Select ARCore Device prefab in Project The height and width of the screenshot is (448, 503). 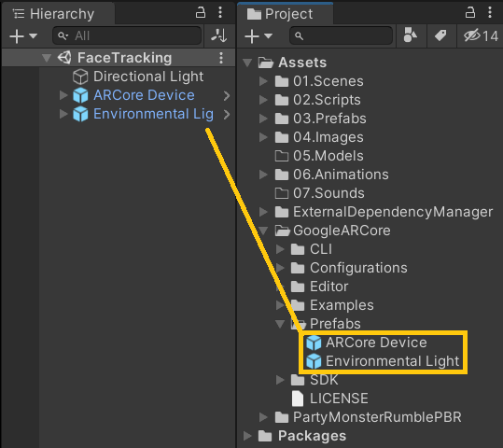click(376, 343)
